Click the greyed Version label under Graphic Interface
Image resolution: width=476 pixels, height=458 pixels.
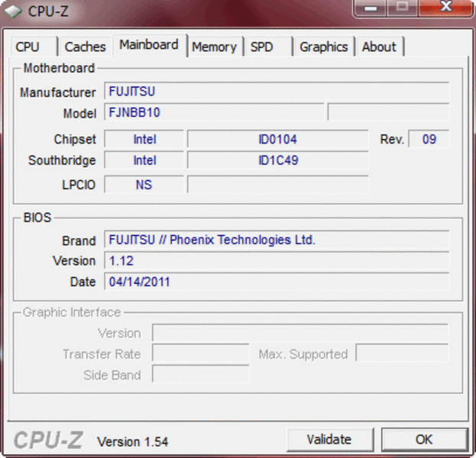click(x=119, y=333)
